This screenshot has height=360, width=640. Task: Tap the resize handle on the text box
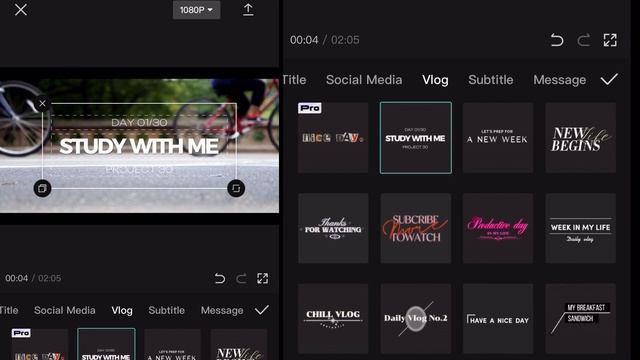236,188
